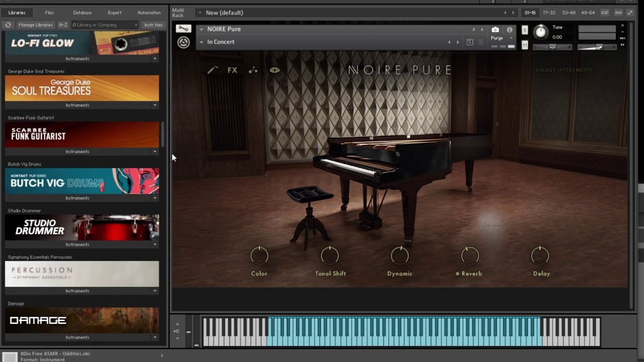Click the Manage Libraries button
Viewport: 644px width, 362px height.
pyautogui.click(x=35, y=25)
